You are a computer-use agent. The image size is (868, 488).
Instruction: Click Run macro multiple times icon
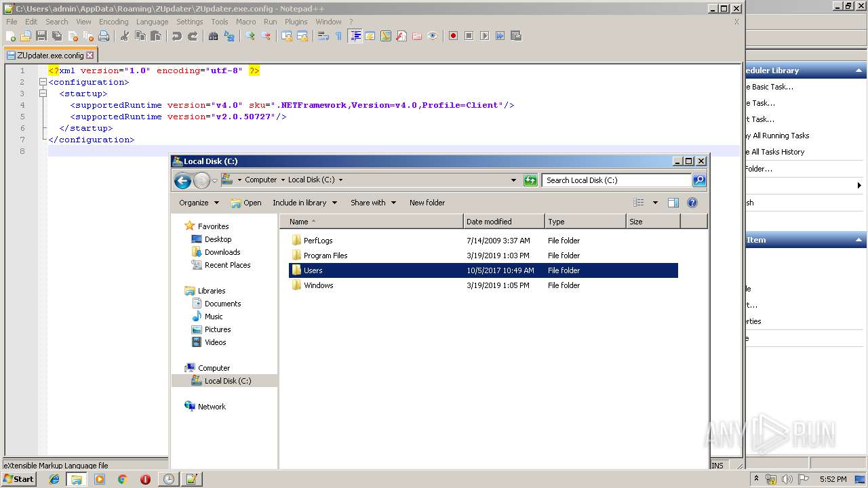click(x=500, y=36)
